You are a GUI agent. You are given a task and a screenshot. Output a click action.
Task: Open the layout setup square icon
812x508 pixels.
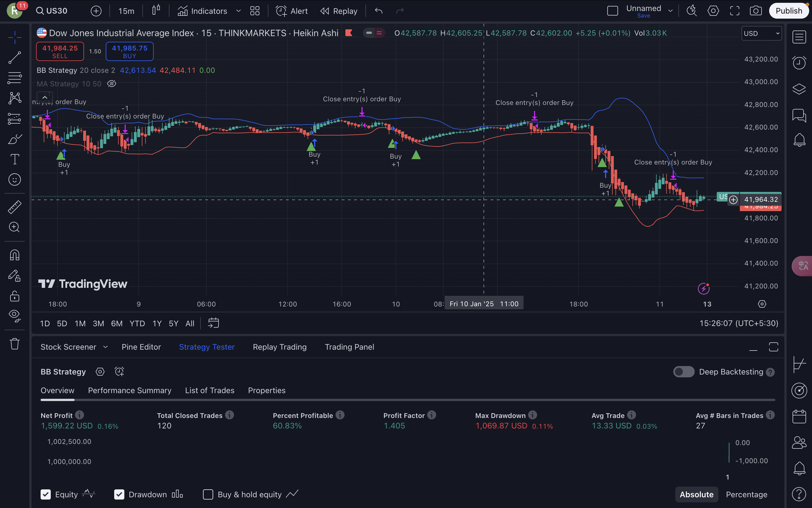[612, 11]
